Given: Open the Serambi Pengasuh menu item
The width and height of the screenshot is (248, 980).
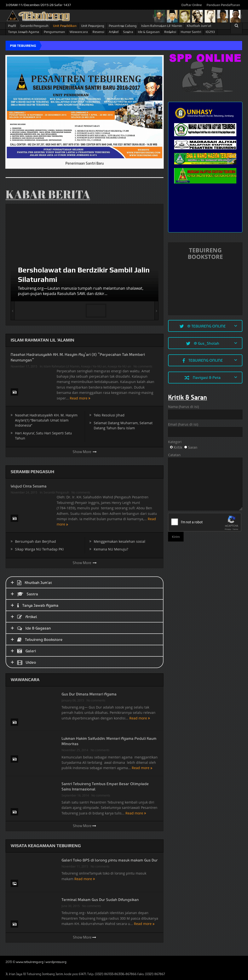Looking at the screenshot, I should coord(34,26).
